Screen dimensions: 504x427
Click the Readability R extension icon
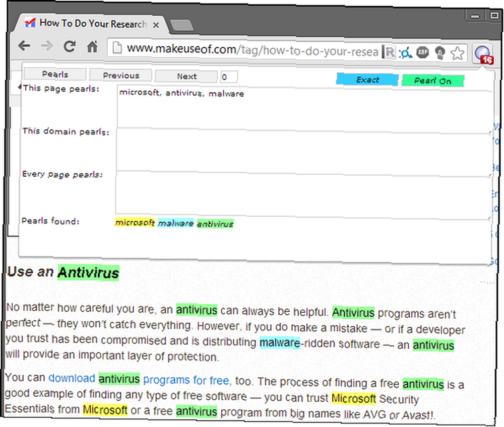pyautogui.click(x=388, y=52)
